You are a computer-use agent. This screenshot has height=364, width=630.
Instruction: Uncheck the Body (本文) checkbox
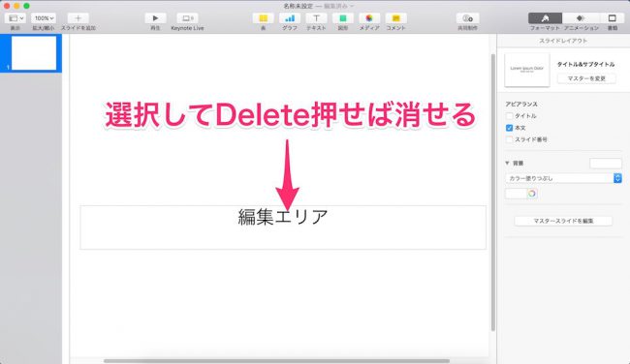pos(509,128)
